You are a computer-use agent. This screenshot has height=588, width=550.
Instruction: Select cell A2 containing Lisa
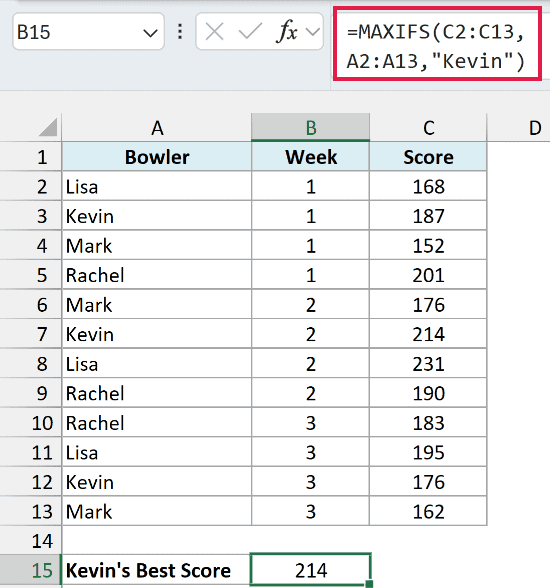tap(157, 186)
